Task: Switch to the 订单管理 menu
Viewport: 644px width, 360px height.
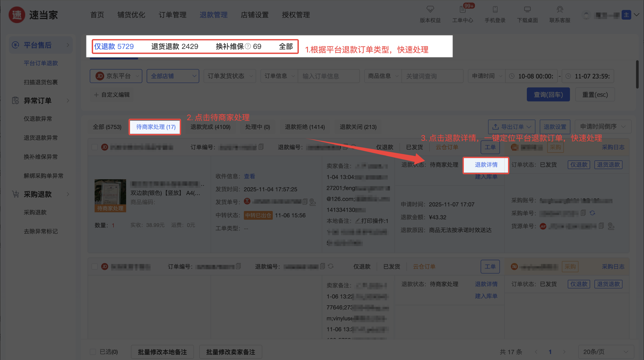Action: 172,15
